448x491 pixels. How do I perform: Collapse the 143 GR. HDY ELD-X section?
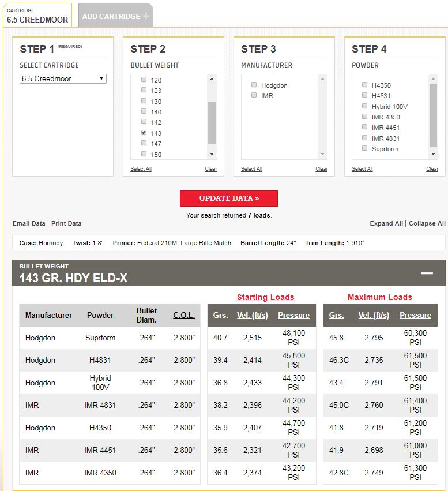click(x=426, y=273)
